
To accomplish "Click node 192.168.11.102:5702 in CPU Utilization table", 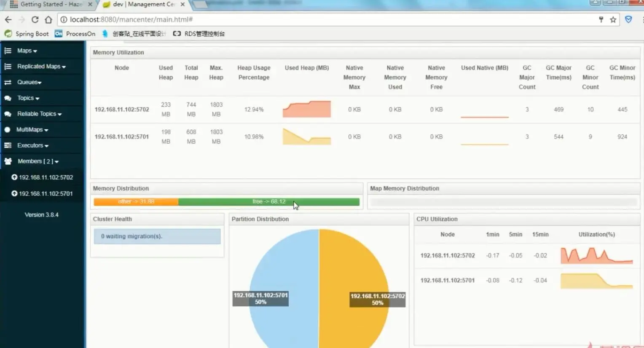I will pos(448,256).
